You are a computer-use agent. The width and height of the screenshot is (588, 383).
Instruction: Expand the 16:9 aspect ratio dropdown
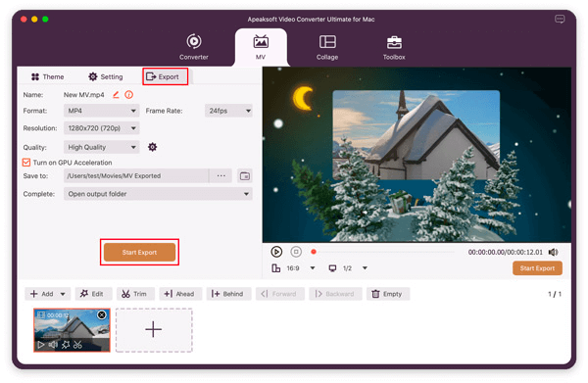pyautogui.click(x=313, y=268)
